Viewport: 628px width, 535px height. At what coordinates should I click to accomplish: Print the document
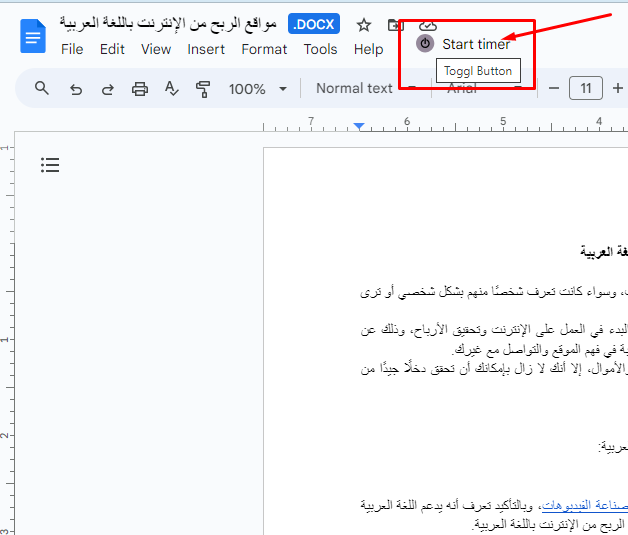140,88
